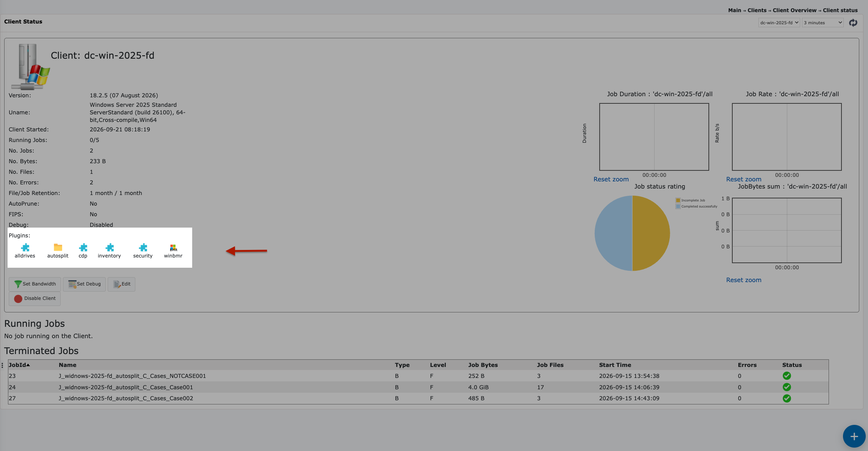Click the 252 B job bytes cell

pyautogui.click(x=476, y=376)
